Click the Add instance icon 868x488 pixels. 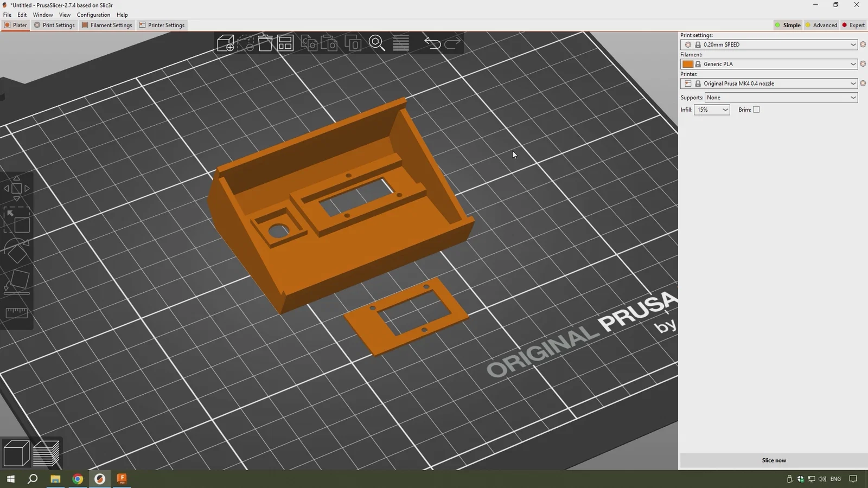pyautogui.click(x=353, y=43)
